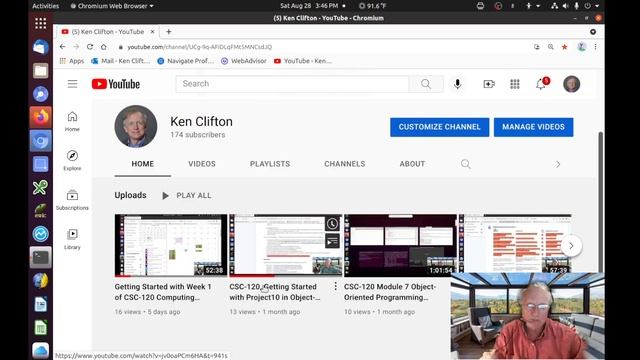Open the CSC-120 Module 7 video thumbnail
The width and height of the screenshot is (640, 360).
[x=400, y=246]
